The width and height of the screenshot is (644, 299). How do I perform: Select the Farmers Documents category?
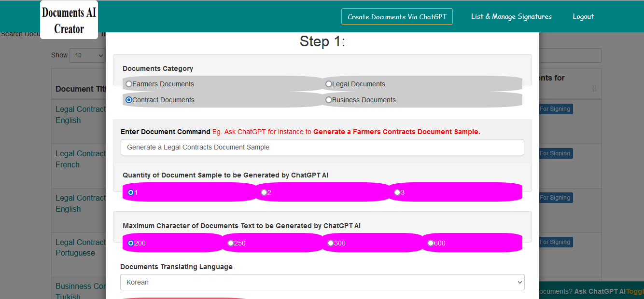(128, 83)
